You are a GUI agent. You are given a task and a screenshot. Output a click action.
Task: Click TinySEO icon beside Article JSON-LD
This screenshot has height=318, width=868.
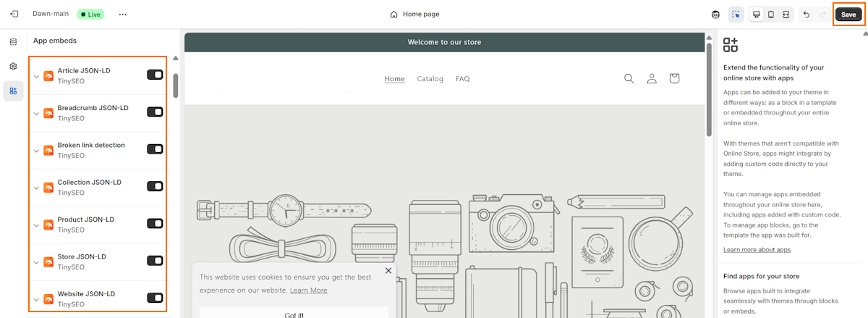pos(48,75)
